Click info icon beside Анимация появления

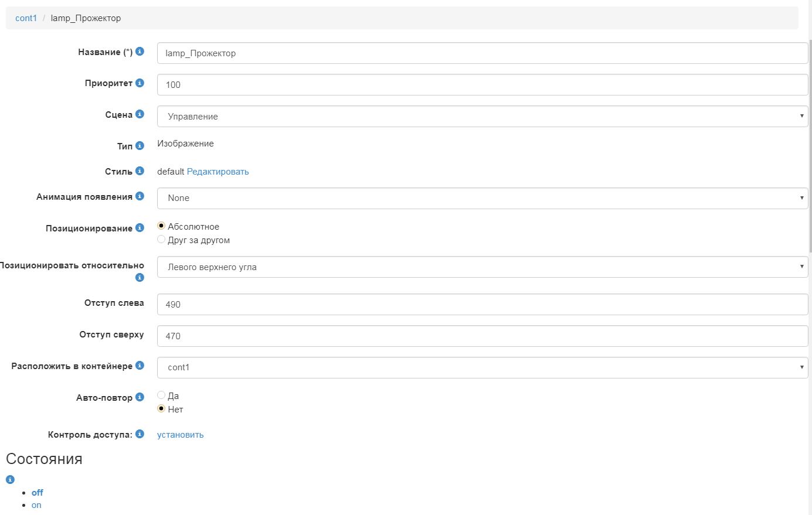(140, 196)
